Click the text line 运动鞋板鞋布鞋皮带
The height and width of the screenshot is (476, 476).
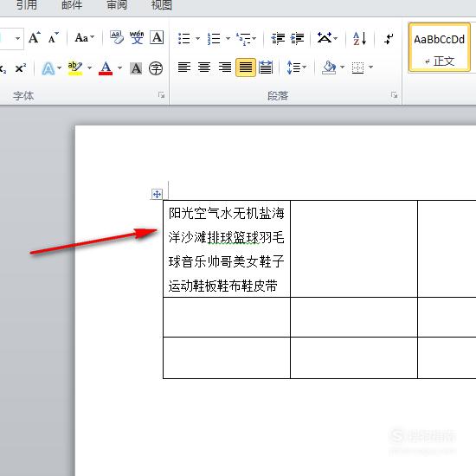click(x=223, y=286)
